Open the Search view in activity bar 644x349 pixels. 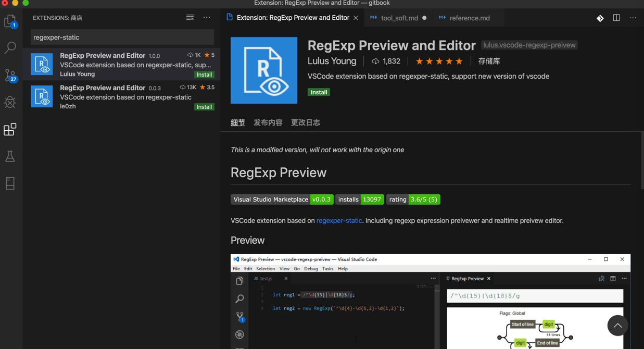(10, 48)
